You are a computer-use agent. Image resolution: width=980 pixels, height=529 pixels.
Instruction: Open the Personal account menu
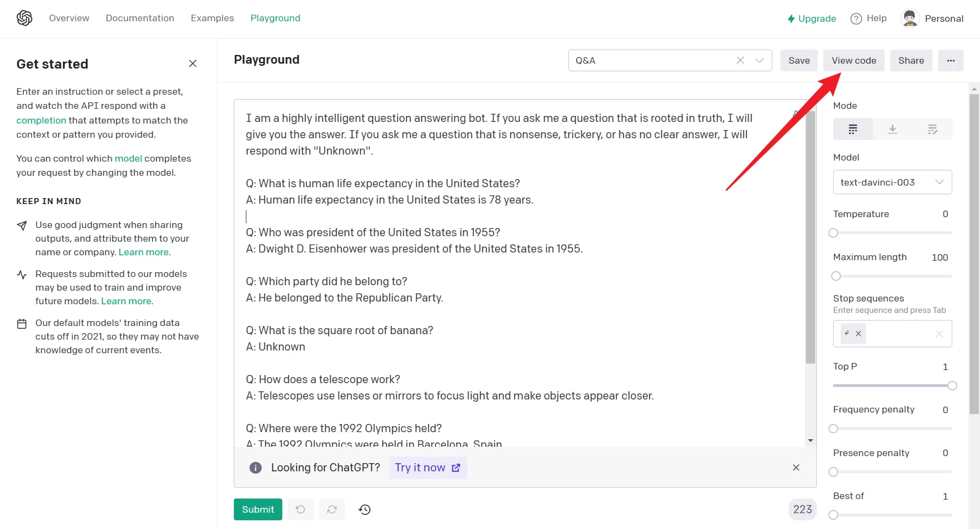point(933,18)
